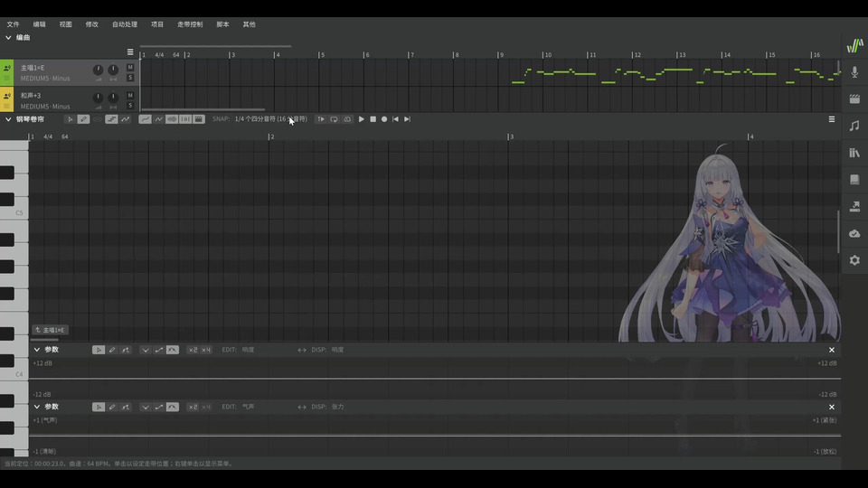Image resolution: width=868 pixels, height=488 pixels.
Task: Open the 文件 menu
Action: pyautogui.click(x=13, y=24)
